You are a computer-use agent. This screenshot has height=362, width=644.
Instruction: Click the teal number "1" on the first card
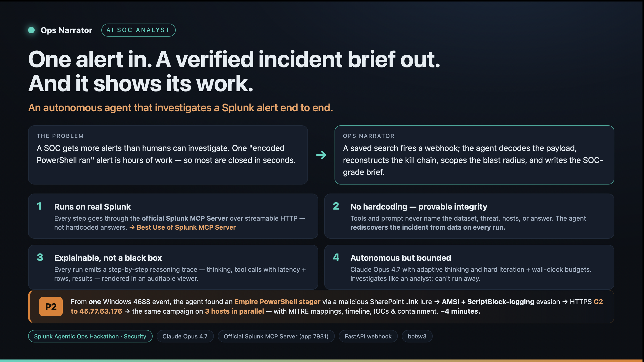coord(39,206)
